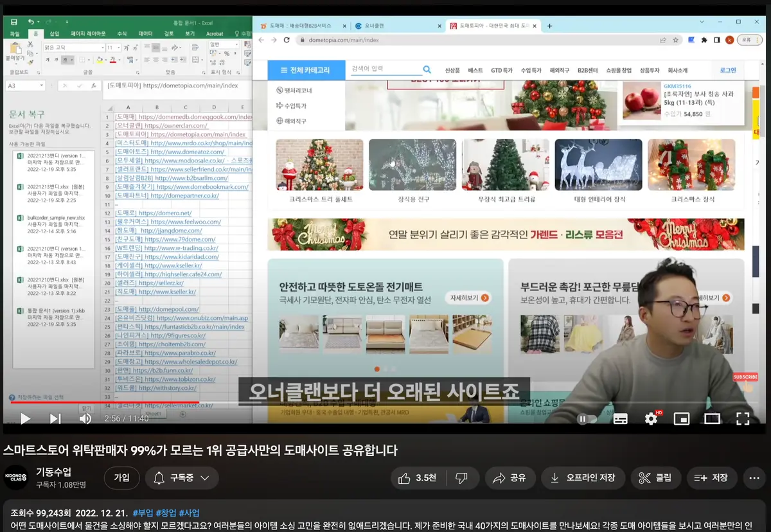Bookmark the page with the star icon

(675, 40)
